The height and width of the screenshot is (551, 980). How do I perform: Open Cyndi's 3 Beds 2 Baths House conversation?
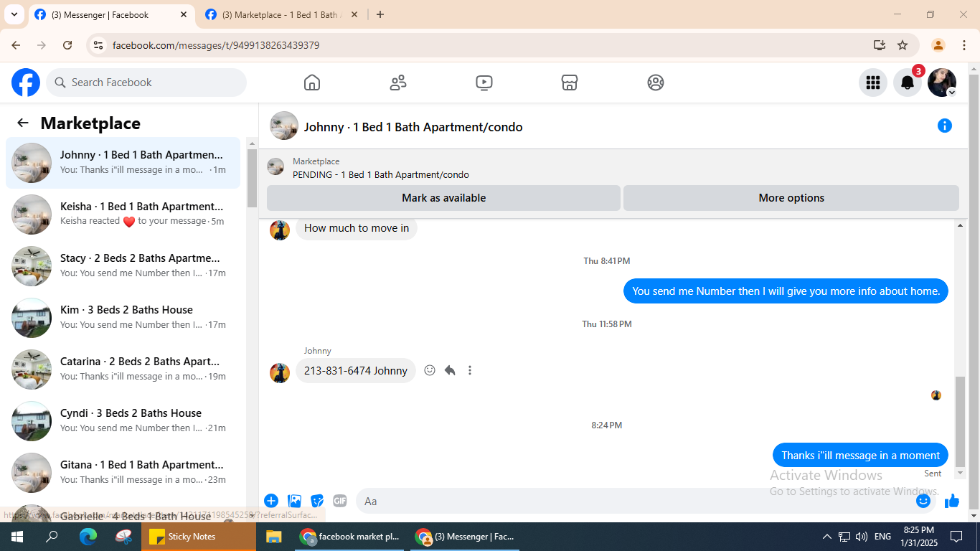pos(123,421)
